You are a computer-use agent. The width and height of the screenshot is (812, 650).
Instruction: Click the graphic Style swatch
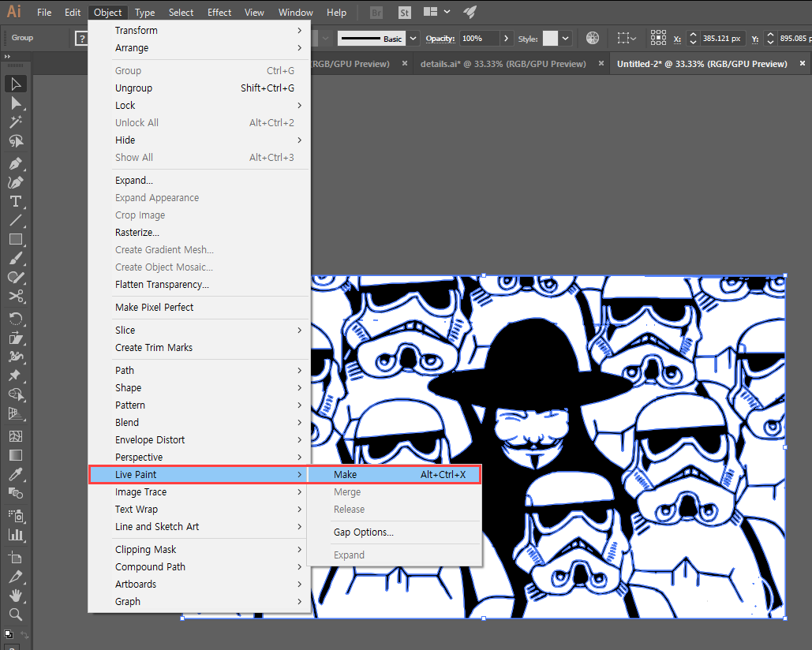click(x=550, y=39)
